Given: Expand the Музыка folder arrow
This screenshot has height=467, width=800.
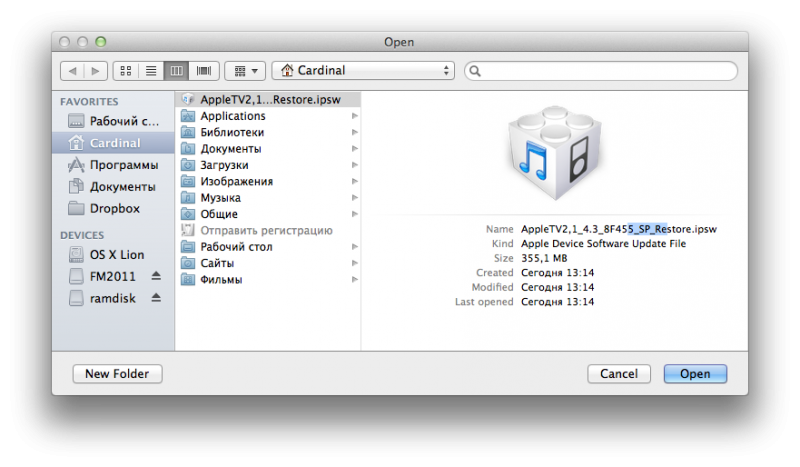Looking at the screenshot, I should pos(354,198).
